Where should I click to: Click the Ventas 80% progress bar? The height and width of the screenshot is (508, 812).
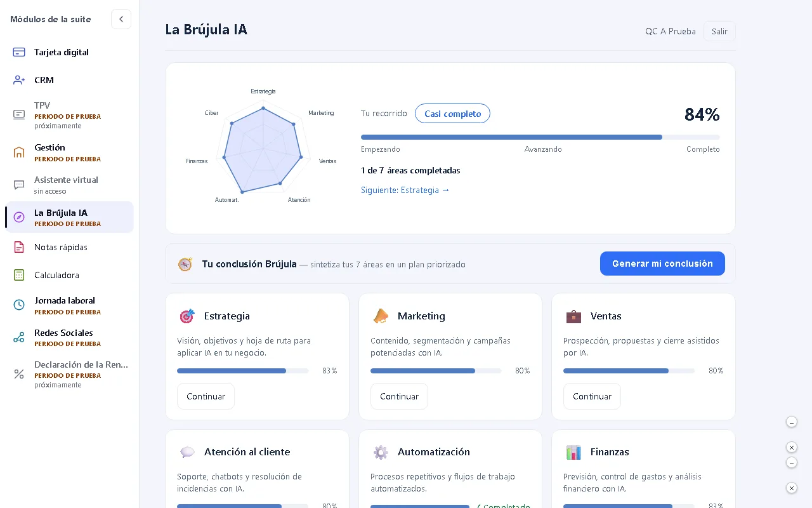pyautogui.click(x=629, y=371)
